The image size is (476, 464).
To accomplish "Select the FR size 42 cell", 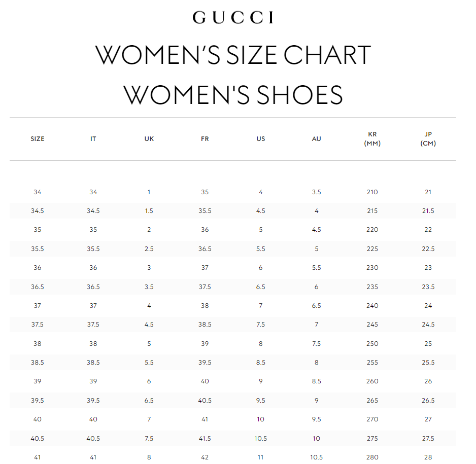I will tap(205, 457).
